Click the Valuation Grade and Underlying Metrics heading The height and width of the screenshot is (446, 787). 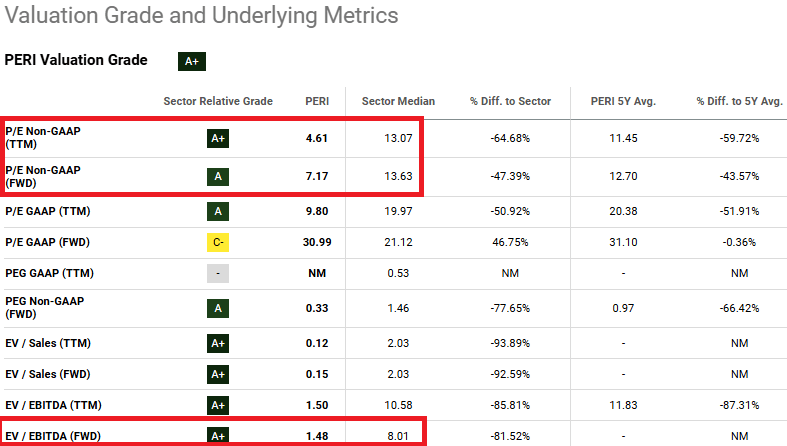(201, 16)
